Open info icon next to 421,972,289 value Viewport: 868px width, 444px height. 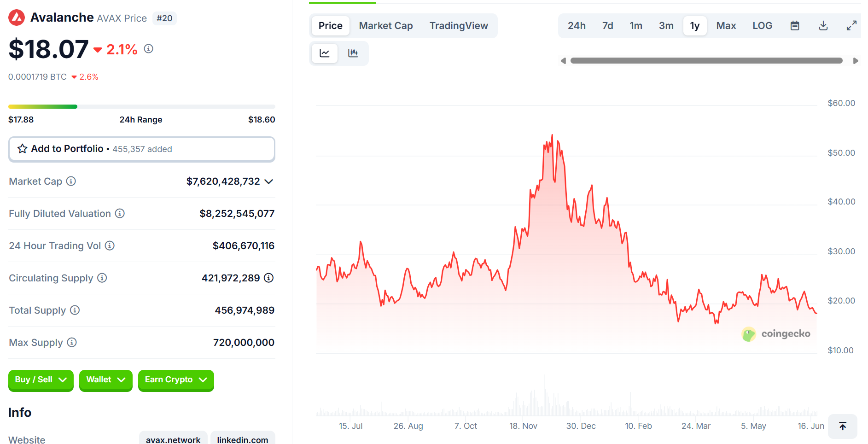[268, 278]
